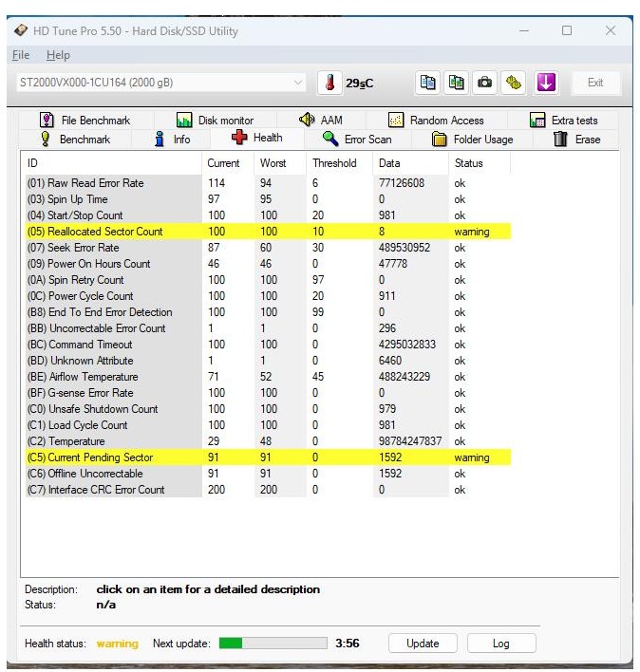Click the HD Tune Pro title bar icon
Image resolution: width=640 pixels, height=672 pixels.
pos(21,30)
